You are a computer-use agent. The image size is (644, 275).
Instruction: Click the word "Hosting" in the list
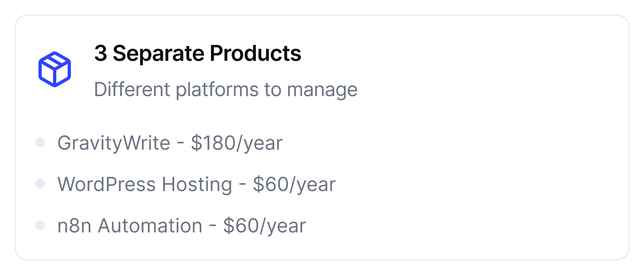[197, 185]
